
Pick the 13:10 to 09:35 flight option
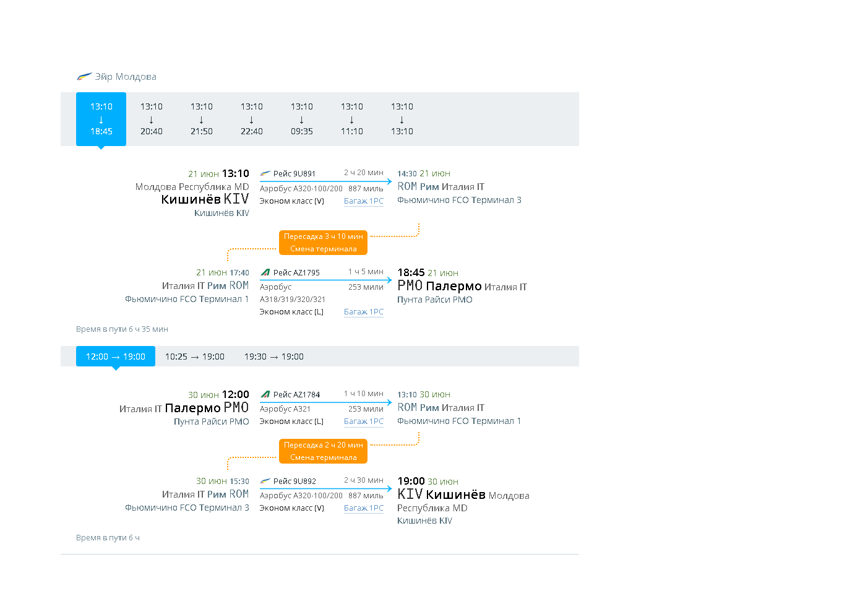pyautogui.click(x=301, y=119)
